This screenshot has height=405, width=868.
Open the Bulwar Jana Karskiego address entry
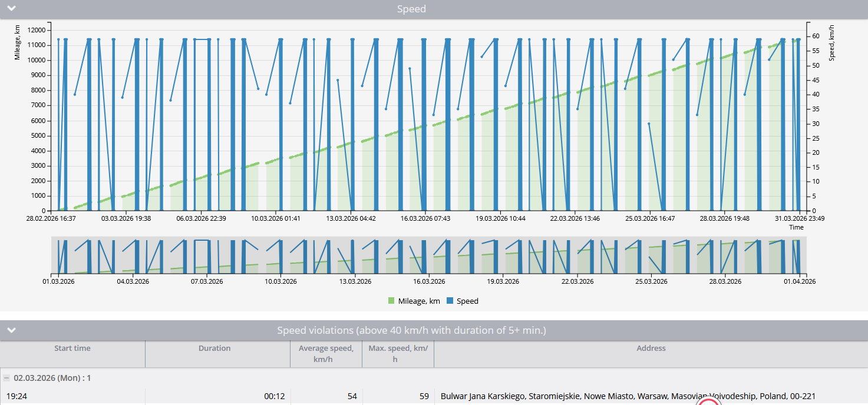pos(628,396)
